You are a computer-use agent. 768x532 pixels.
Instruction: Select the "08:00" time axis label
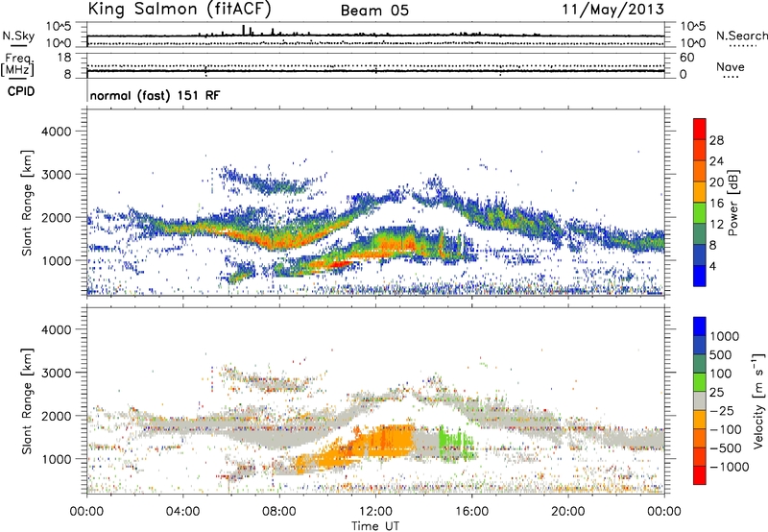279,512
